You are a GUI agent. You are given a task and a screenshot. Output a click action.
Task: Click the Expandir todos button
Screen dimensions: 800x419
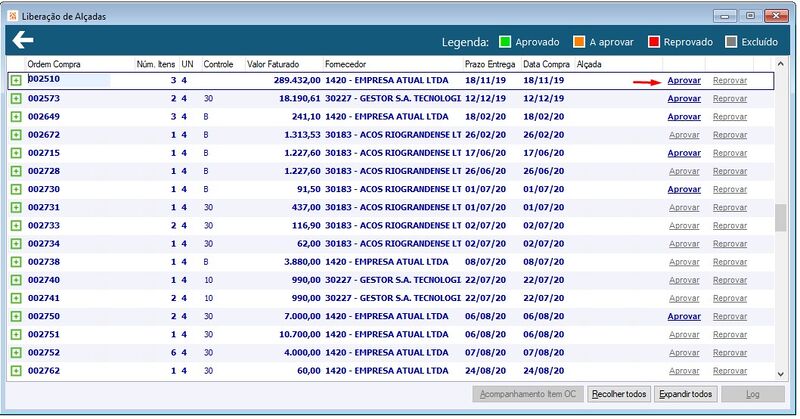(685, 394)
